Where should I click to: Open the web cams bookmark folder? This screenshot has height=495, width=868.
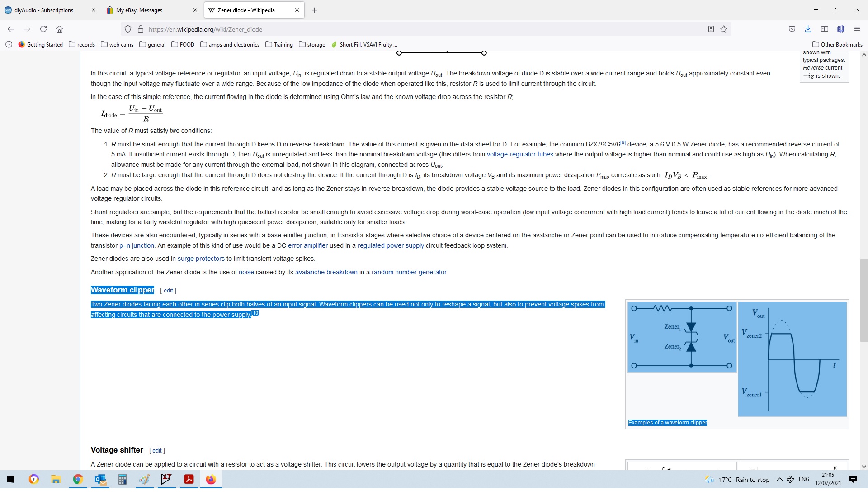117,44
